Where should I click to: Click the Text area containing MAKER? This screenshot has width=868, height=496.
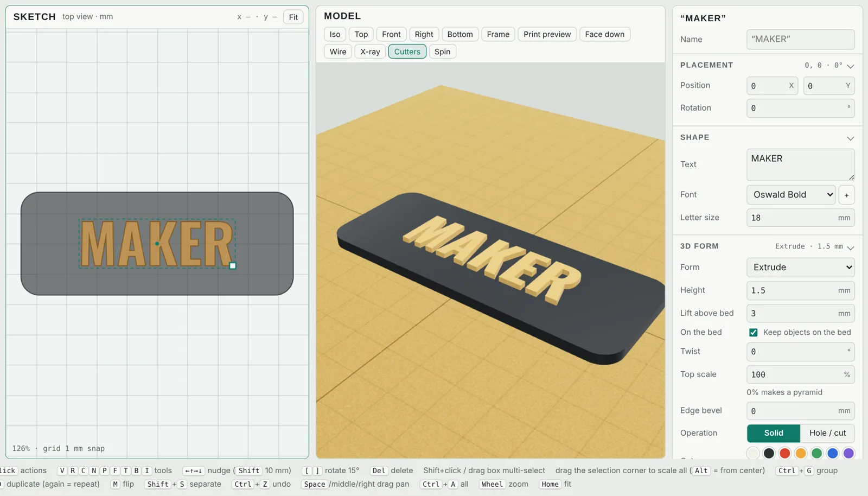tap(801, 165)
